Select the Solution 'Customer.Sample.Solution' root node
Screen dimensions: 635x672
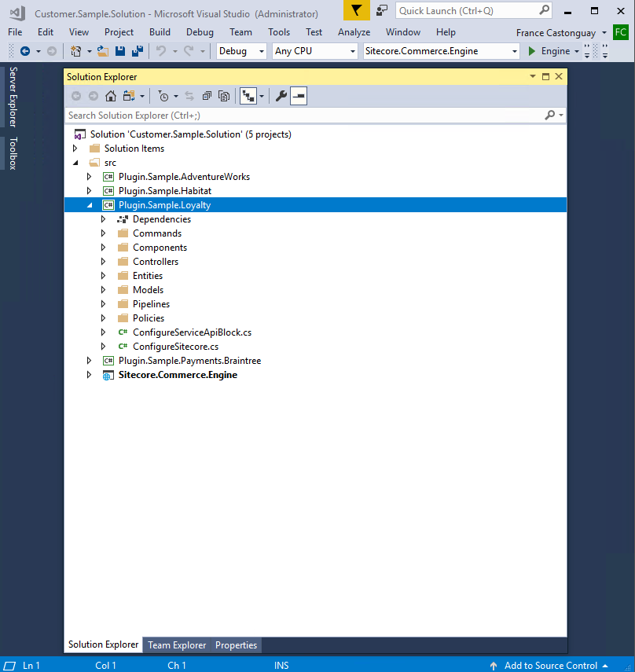tap(191, 134)
